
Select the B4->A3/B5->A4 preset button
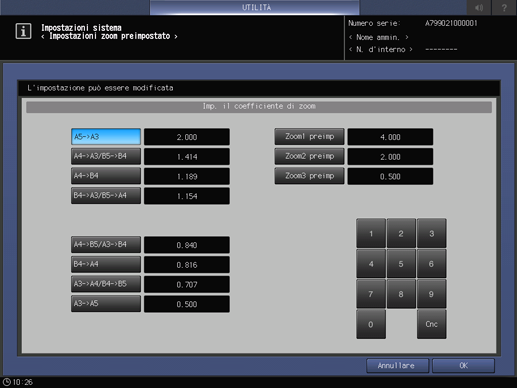tap(106, 196)
